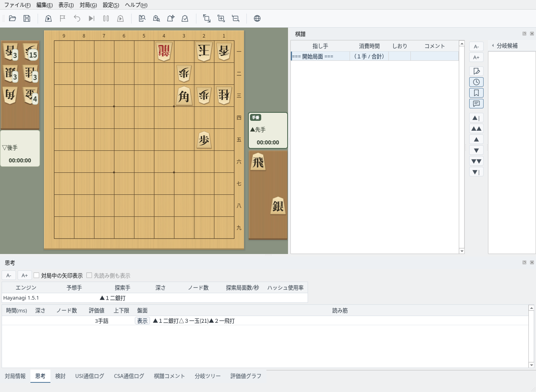Click the 表示 button in the 3手詰 row
This screenshot has height=392, width=536.
click(x=142, y=321)
